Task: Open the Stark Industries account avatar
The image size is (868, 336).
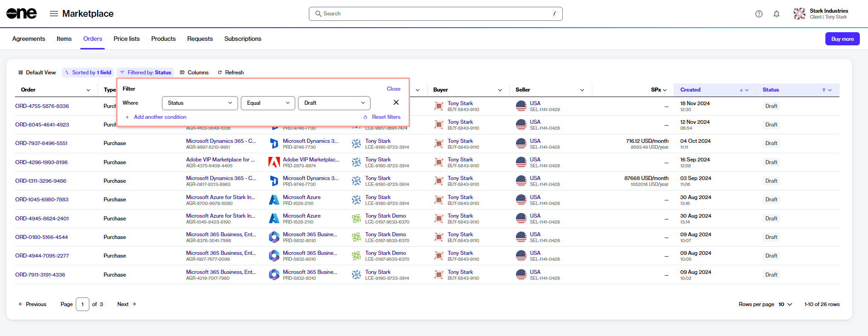Action: pos(800,14)
